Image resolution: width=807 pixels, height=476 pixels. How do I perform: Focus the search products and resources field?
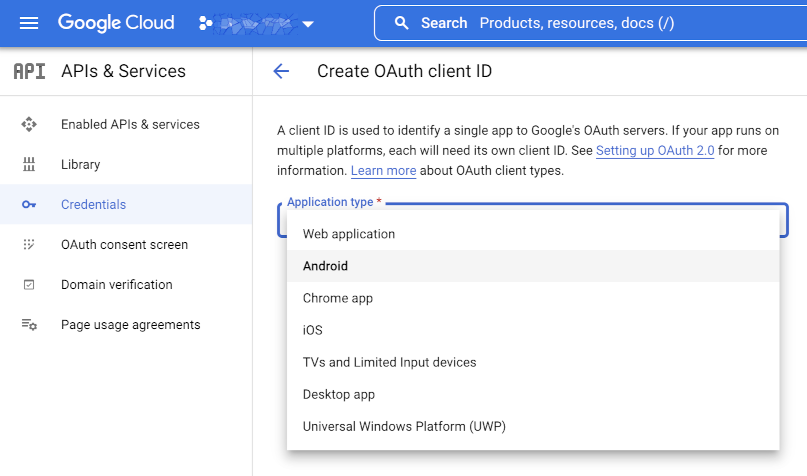[620, 23]
